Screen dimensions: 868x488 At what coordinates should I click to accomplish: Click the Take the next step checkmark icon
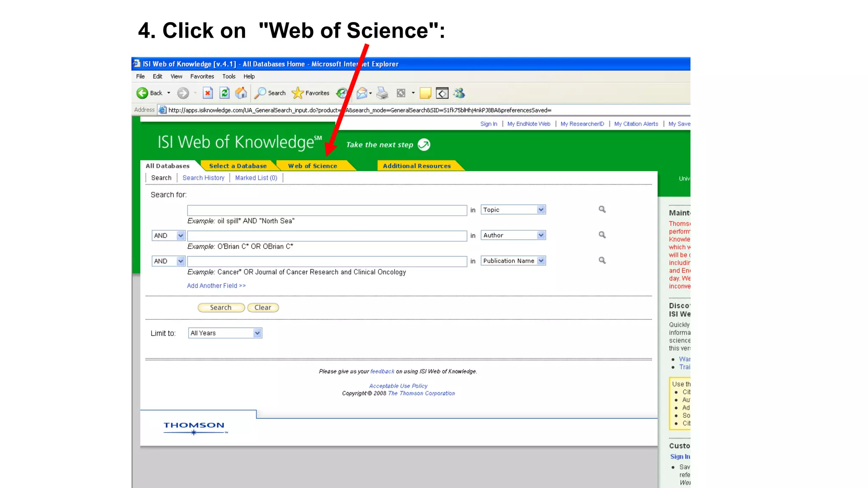tap(424, 145)
